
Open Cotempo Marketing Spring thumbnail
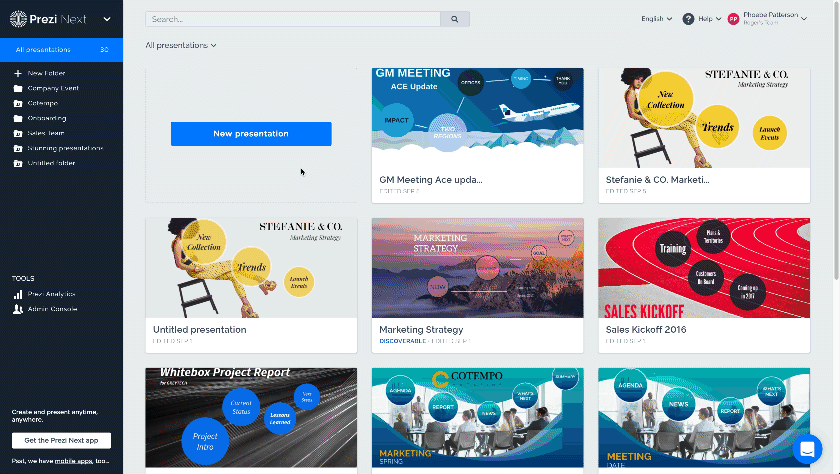pyautogui.click(x=477, y=418)
